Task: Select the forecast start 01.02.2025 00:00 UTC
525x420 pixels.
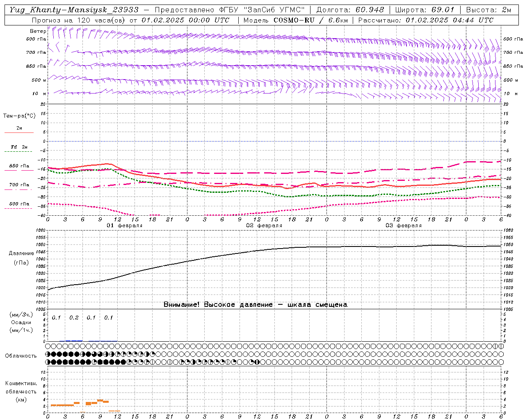Action: coord(185,20)
